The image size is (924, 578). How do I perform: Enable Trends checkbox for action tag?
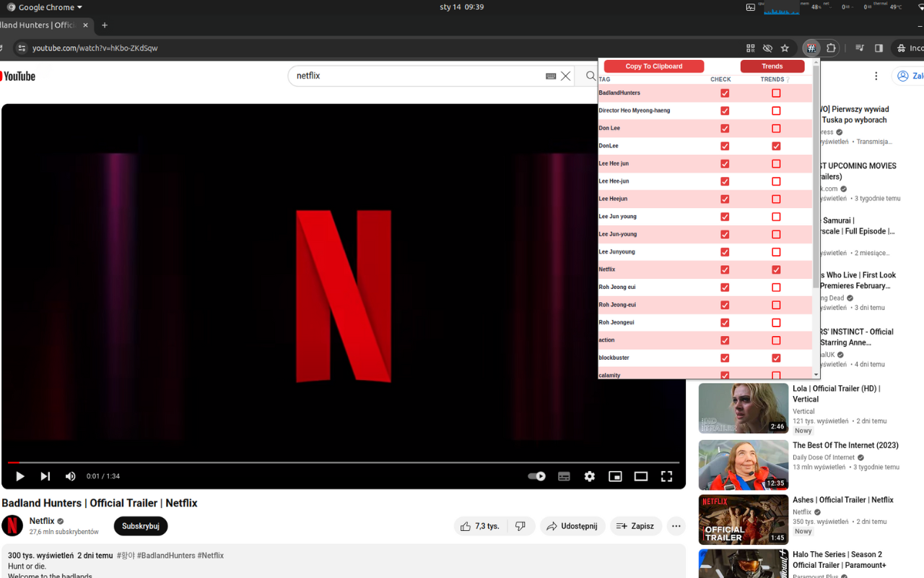(776, 340)
